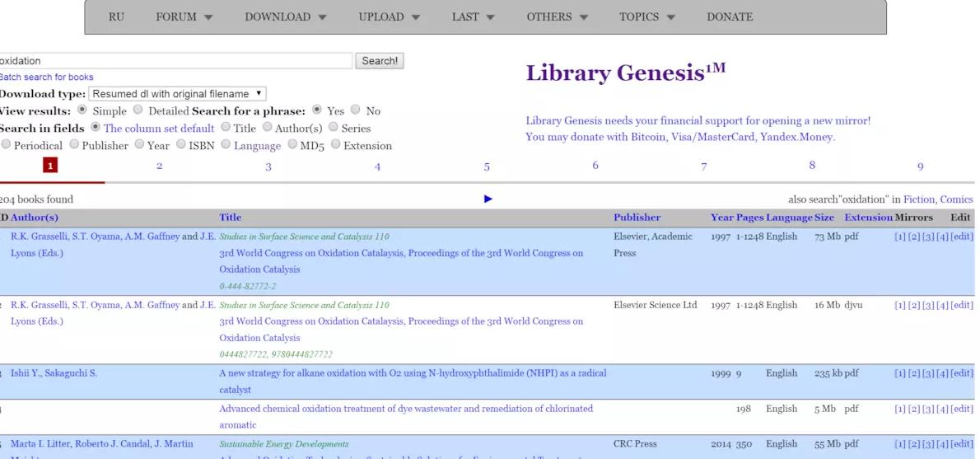
Task: Select Year search field radio
Action: coord(138,144)
